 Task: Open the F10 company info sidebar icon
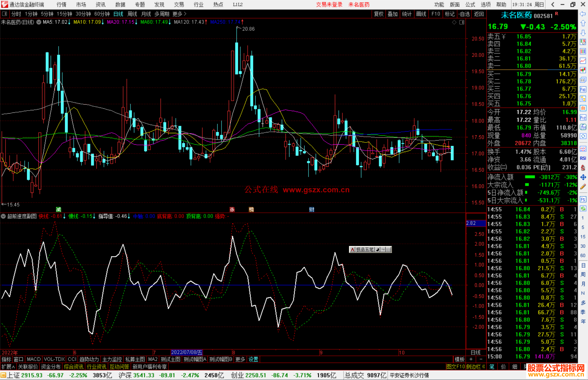[583, 89]
